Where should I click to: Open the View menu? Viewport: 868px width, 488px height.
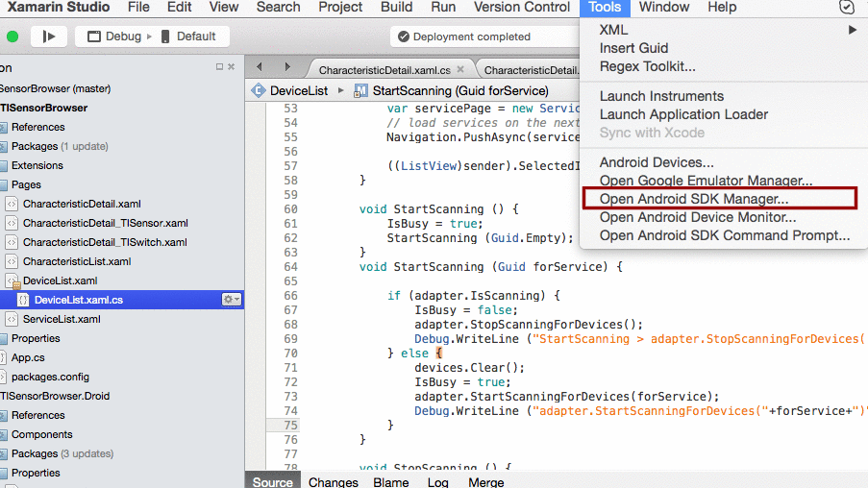pos(224,7)
